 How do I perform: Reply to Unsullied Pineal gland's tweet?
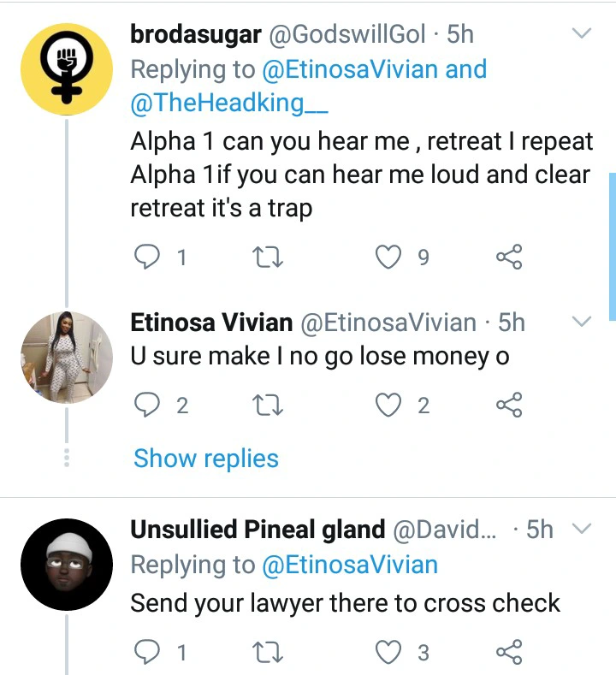[148, 653]
